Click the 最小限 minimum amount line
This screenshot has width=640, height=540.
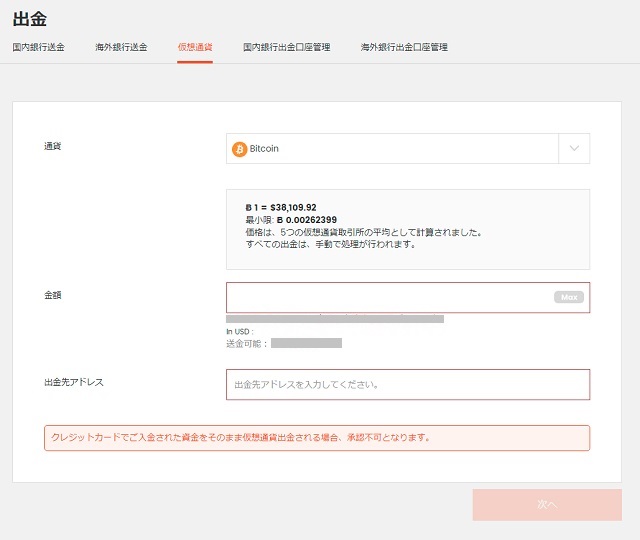click(x=290, y=219)
